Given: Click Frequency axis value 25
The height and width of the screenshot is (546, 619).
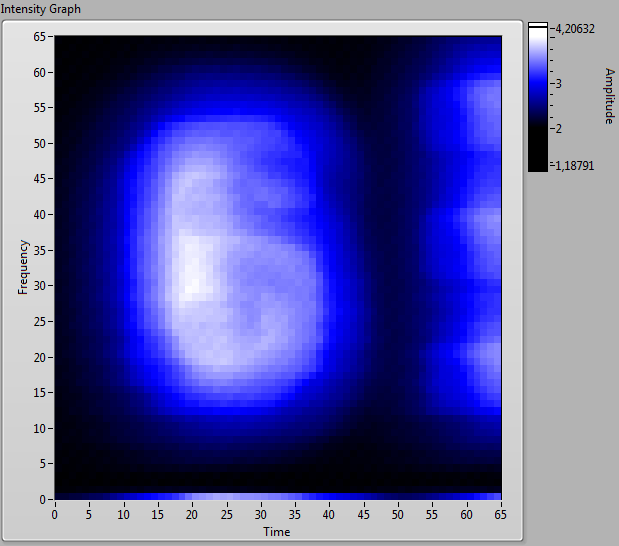Looking at the screenshot, I should pyautogui.click(x=39, y=322).
